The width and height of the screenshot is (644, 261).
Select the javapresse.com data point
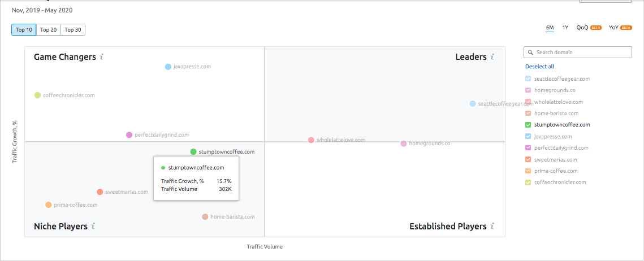click(168, 67)
